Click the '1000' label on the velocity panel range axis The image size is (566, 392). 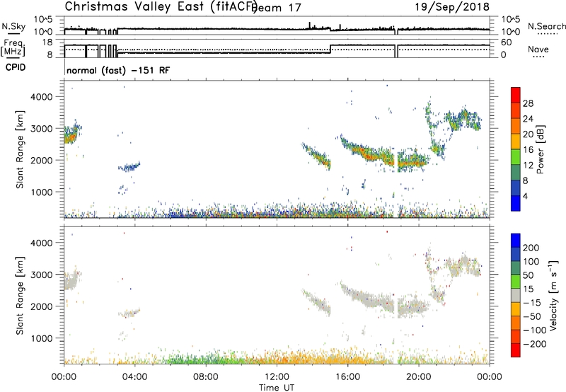41,338
